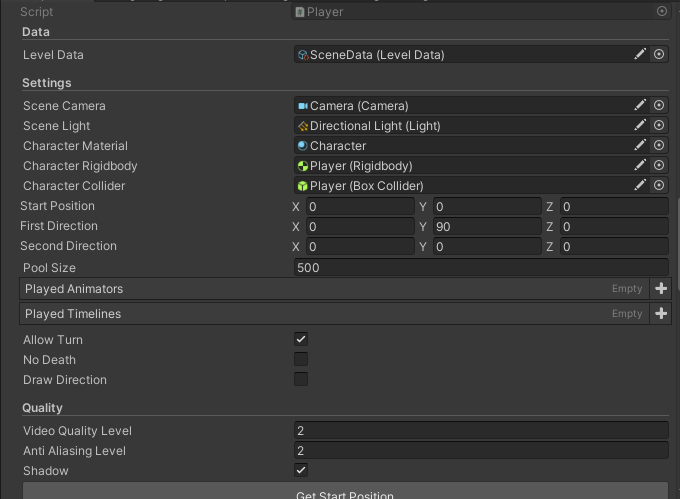This screenshot has height=499, width=680.
Task: Click the Anti Aliasing Level field
Action: click(x=481, y=450)
